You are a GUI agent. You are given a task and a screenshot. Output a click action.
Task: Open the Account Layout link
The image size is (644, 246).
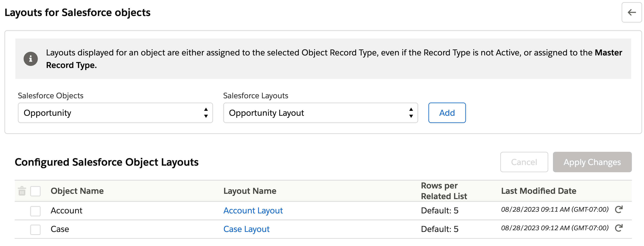(253, 210)
